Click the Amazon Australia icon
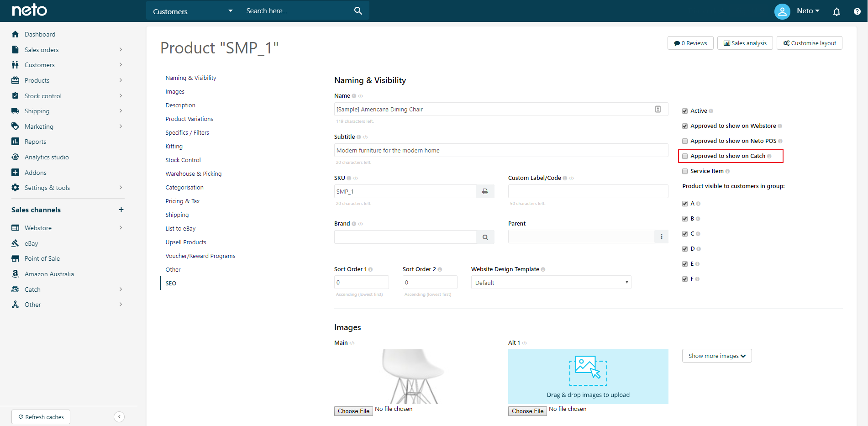Viewport: 868px width, 426px height. [x=16, y=274]
